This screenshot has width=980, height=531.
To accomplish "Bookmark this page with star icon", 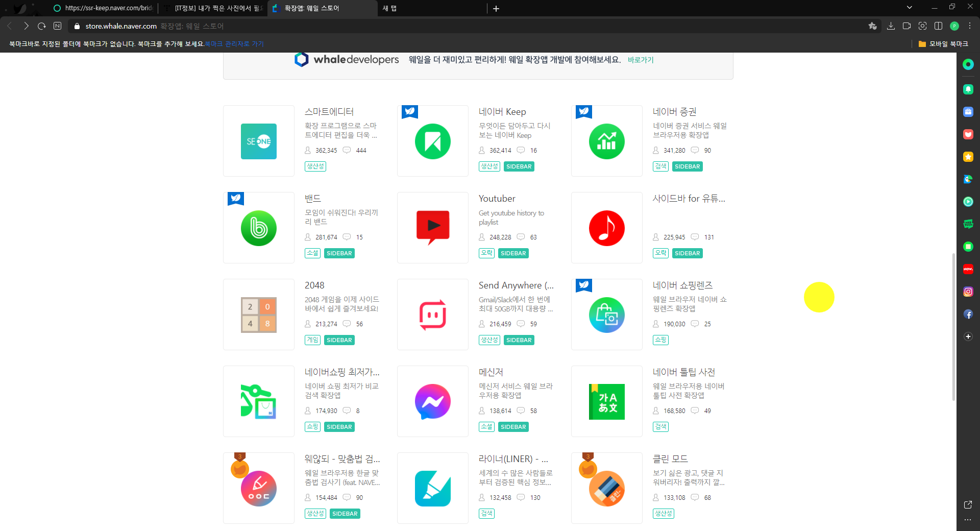I will click(x=872, y=26).
